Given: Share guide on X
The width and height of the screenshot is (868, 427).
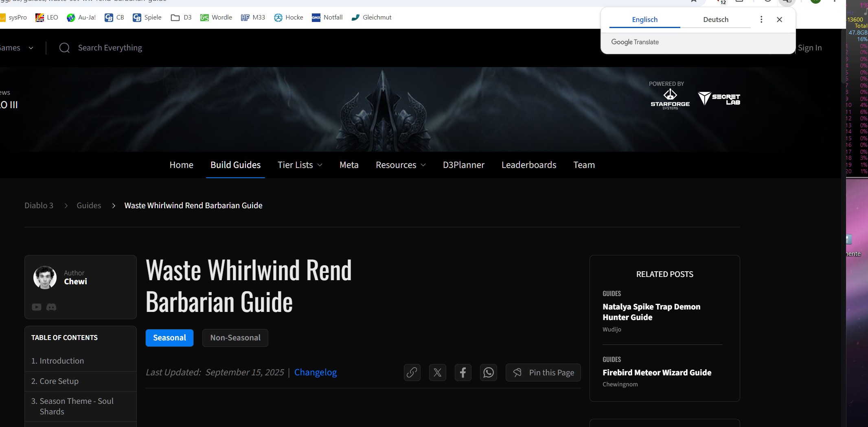Looking at the screenshot, I should tap(438, 373).
